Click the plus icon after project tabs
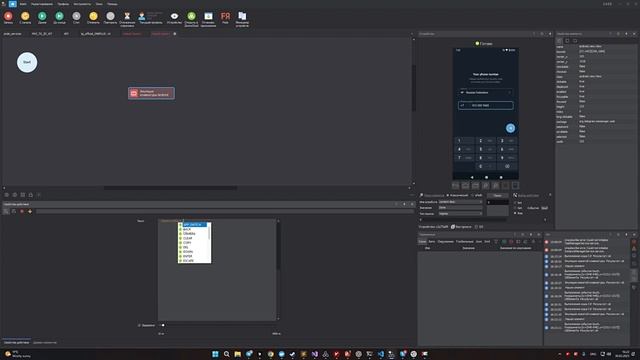This screenshot has width=640, height=360. pyautogui.click(x=175, y=34)
